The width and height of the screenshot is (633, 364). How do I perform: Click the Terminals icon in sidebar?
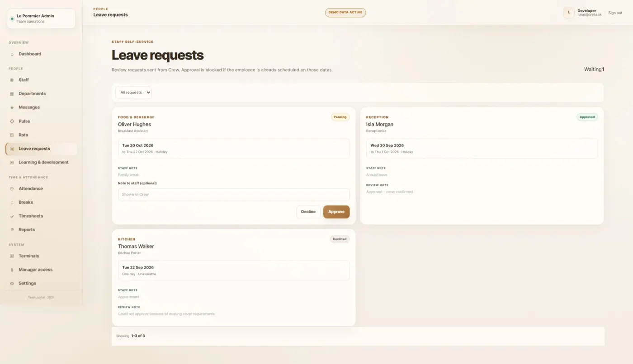click(12, 256)
